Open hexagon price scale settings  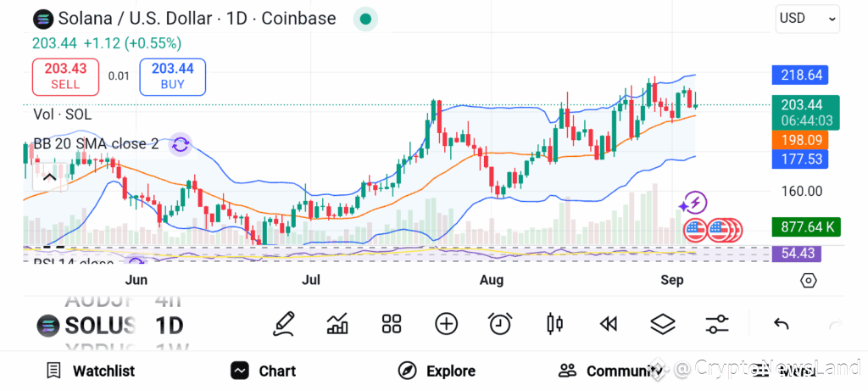(x=808, y=281)
